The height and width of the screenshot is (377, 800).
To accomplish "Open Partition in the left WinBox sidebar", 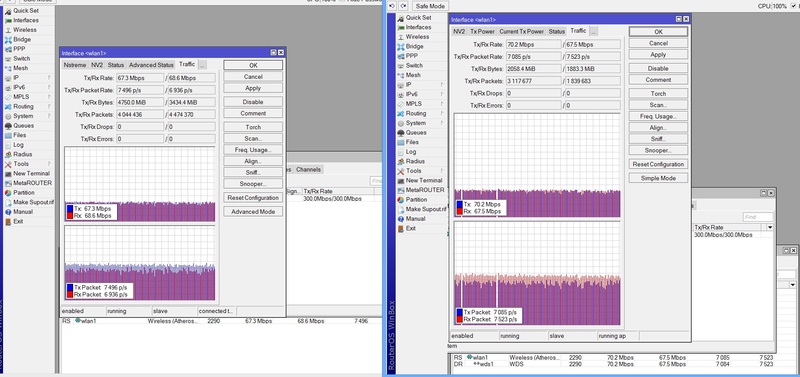I will [24, 193].
